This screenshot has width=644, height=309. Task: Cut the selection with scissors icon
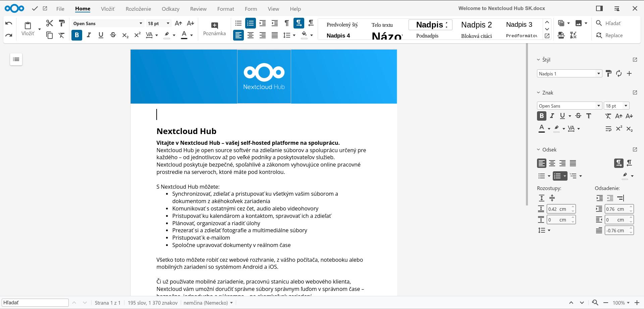tap(50, 23)
